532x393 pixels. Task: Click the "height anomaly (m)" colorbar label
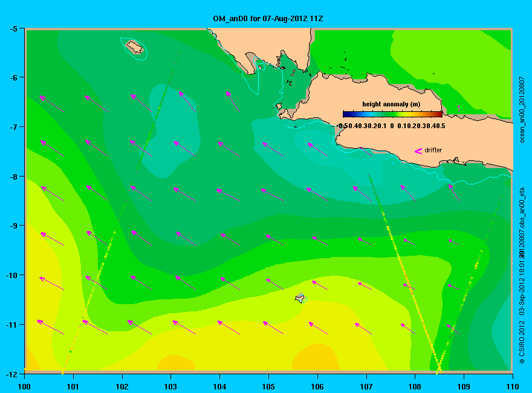(x=391, y=104)
